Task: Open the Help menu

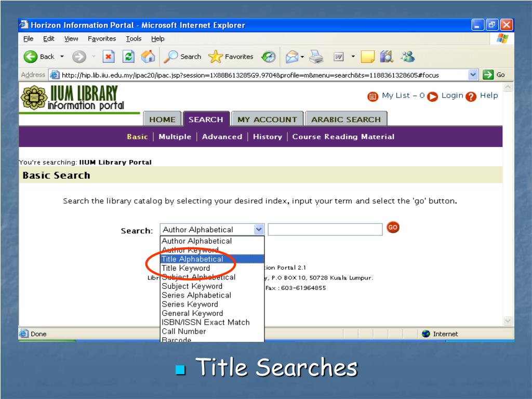Action: click(158, 38)
